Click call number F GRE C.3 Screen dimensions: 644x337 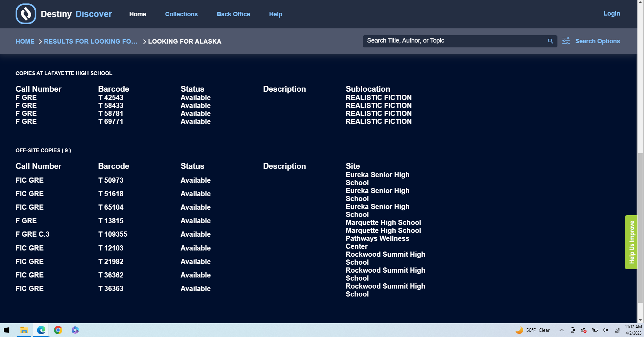point(33,234)
